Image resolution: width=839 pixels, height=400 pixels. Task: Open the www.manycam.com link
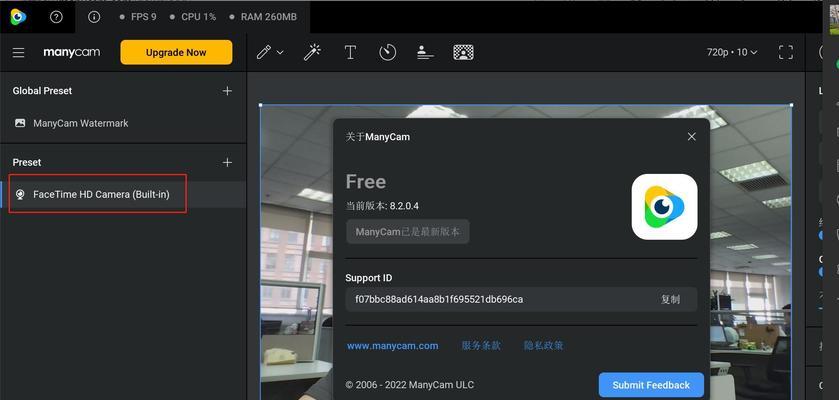point(393,346)
